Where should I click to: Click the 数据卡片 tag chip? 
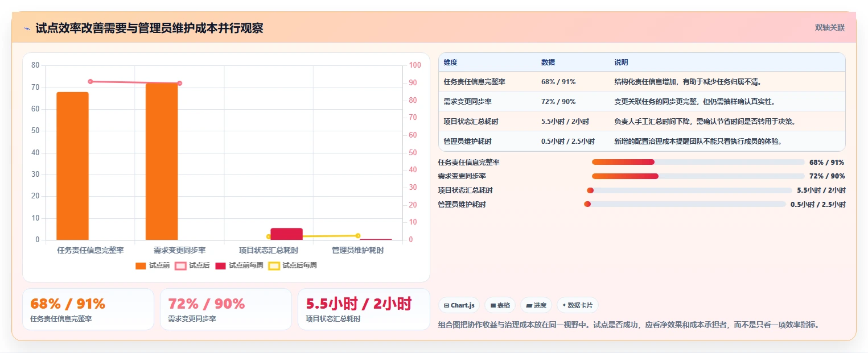tap(577, 305)
